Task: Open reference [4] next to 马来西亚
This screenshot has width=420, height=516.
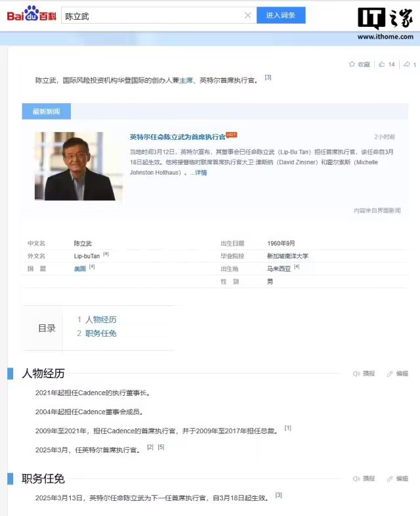Action: 297,267
